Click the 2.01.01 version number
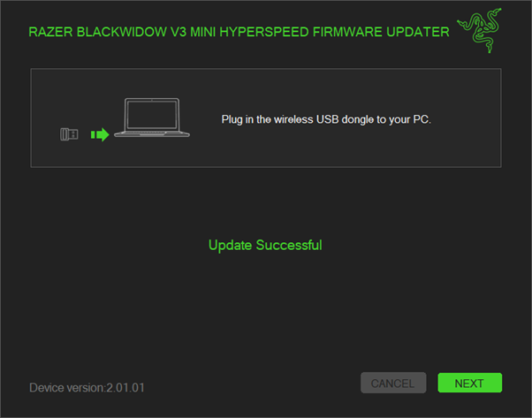Screen dimensions: 532x418 coord(125,387)
